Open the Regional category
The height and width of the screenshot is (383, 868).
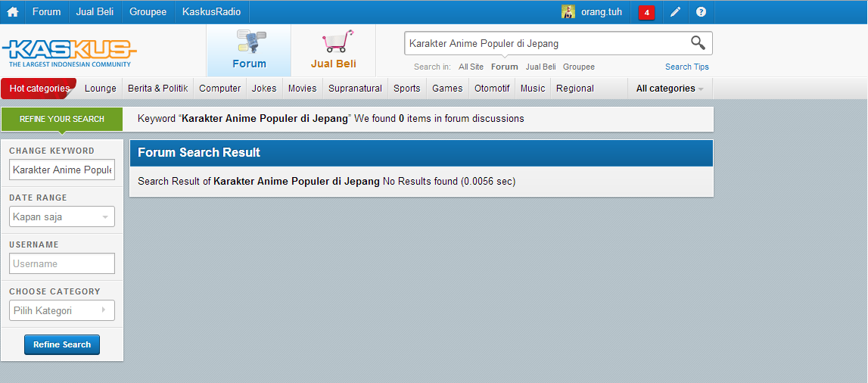click(574, 88)
